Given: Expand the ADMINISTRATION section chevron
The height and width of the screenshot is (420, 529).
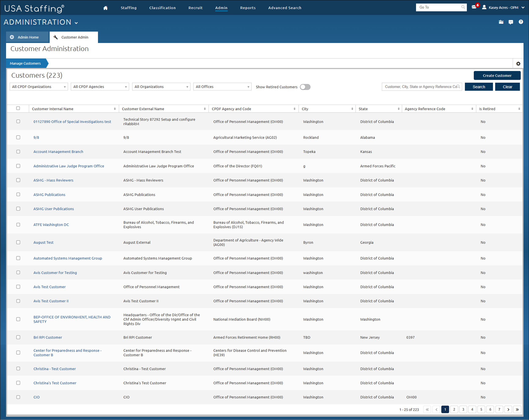Looking at the screenshot, I should pos(76,23).
